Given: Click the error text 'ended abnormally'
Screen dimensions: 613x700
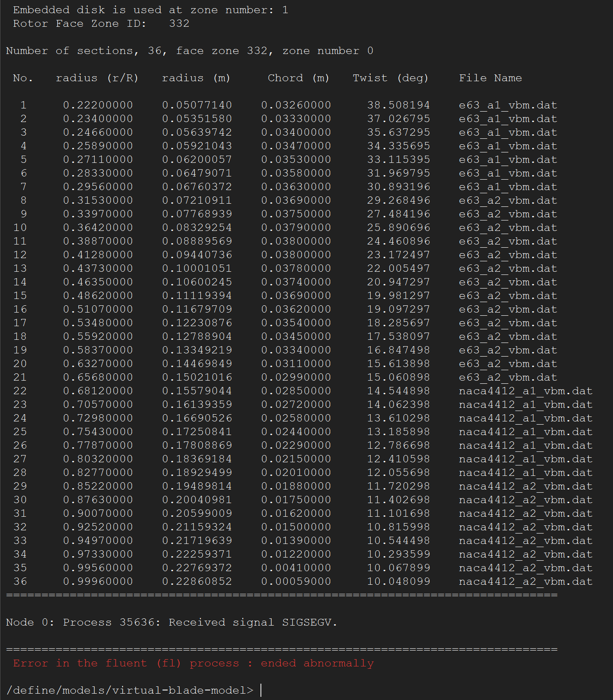Looking at the screenshot, I should (317, 663).
